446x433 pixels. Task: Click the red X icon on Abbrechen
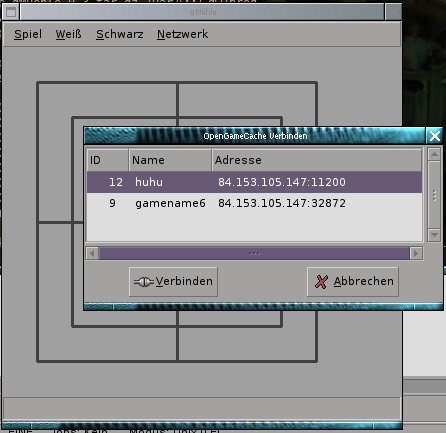pos(321,282)
